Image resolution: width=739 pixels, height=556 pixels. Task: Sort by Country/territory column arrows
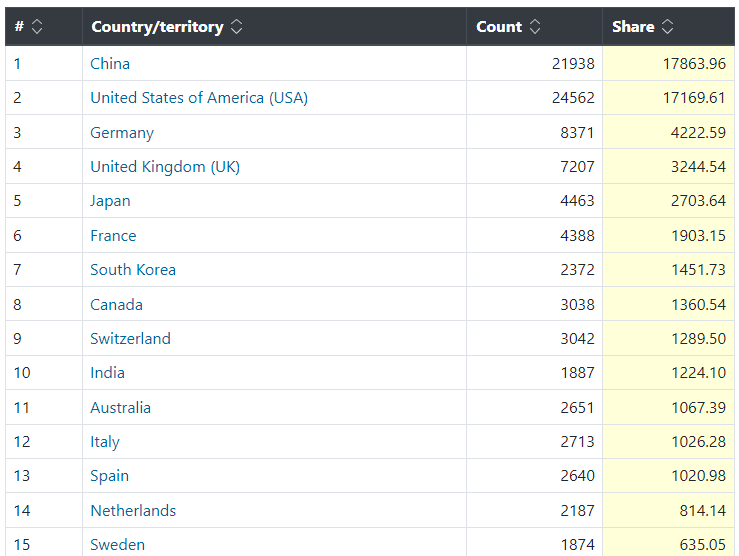point(236,27)
